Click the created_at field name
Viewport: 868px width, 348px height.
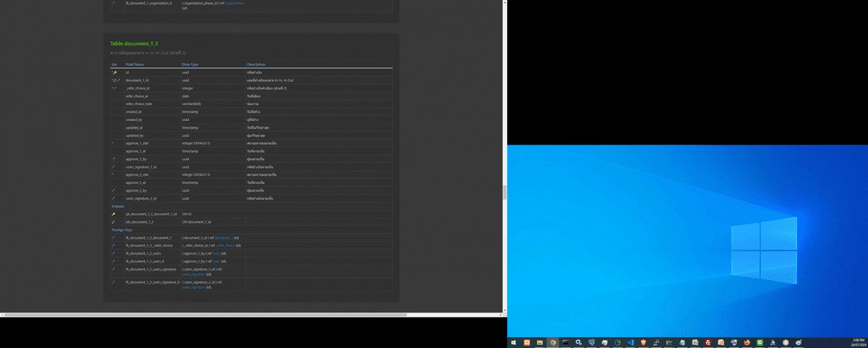click(134, 111)
